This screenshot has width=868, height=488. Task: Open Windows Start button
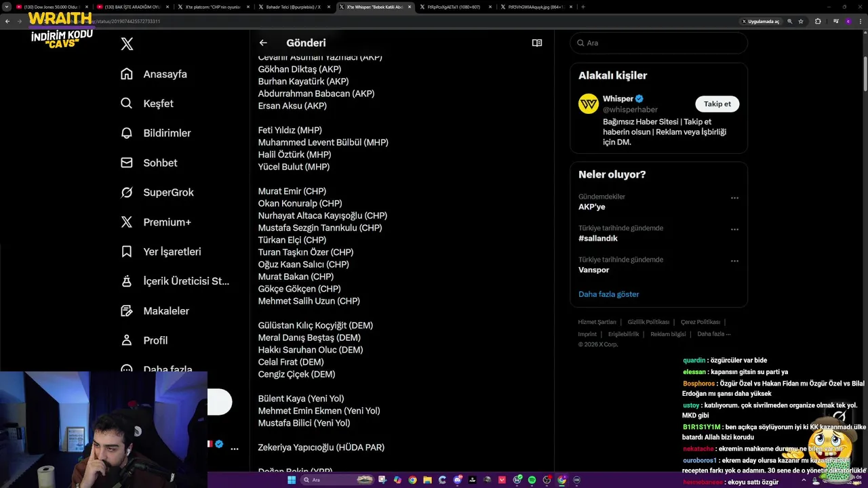coord(292,480)
